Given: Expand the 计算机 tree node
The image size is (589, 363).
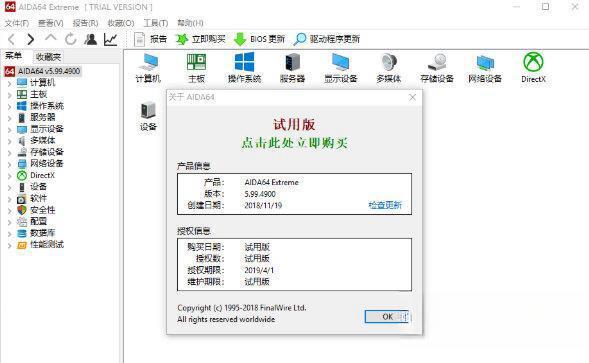Looking at the screenshot, I should click(9, 84).
